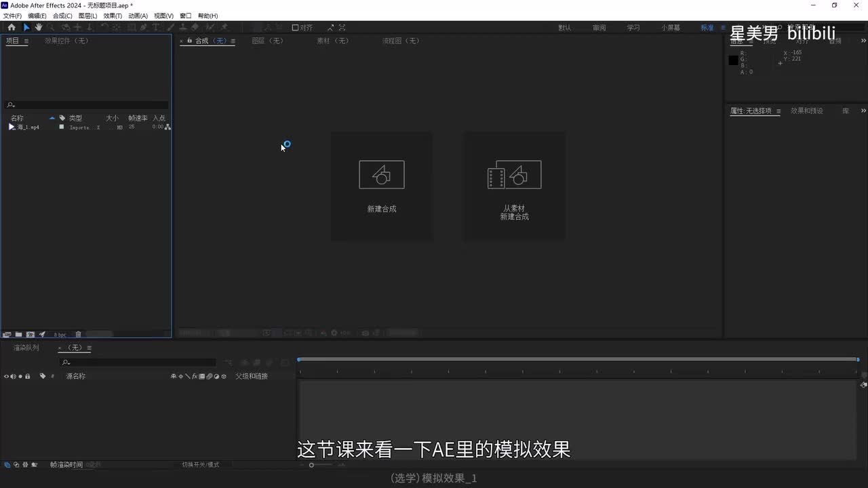Open the 效果和预设 panel tab

[x=807, y=110]
